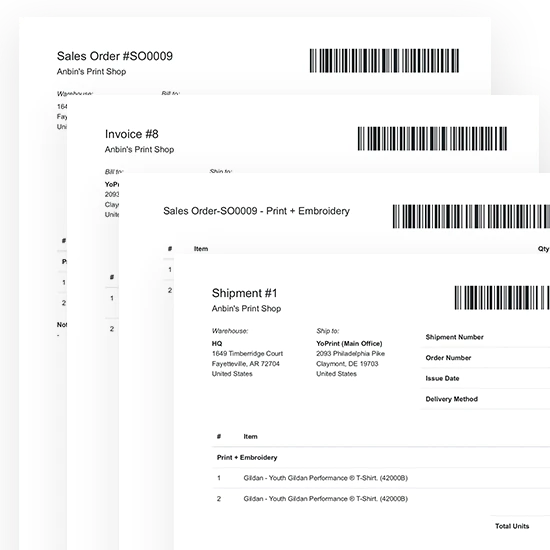The height and width of the screenshot is (550, 550).
Task: Click the Delivery Method row label
Action: pyautogui.click(x=451, y=399)
